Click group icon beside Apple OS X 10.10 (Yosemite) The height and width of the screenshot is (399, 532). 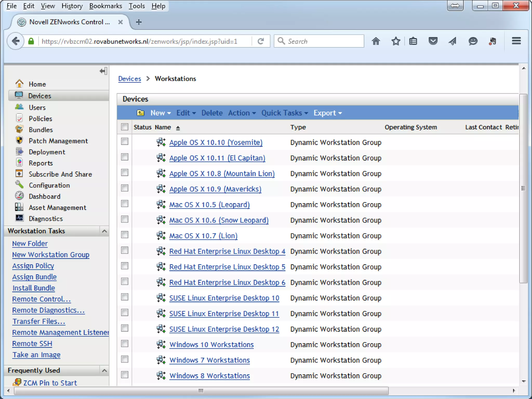tap(161, 142)
